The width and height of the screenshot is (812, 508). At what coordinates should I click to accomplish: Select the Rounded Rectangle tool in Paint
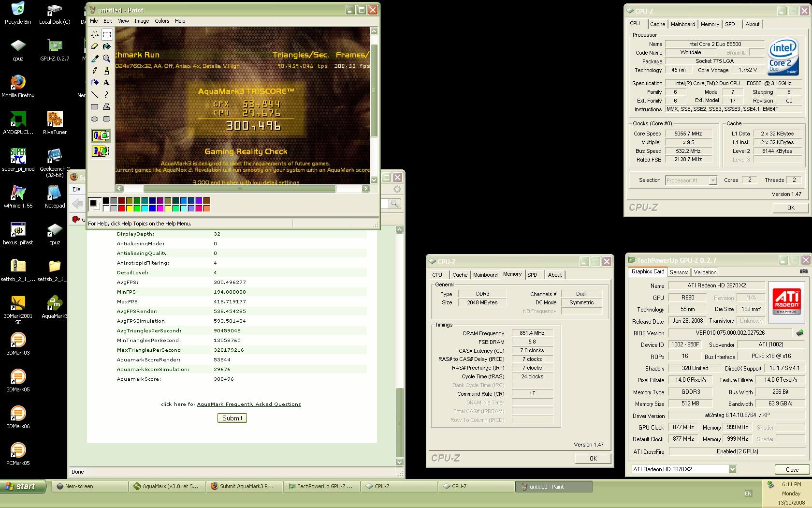[x=107, y=119]
